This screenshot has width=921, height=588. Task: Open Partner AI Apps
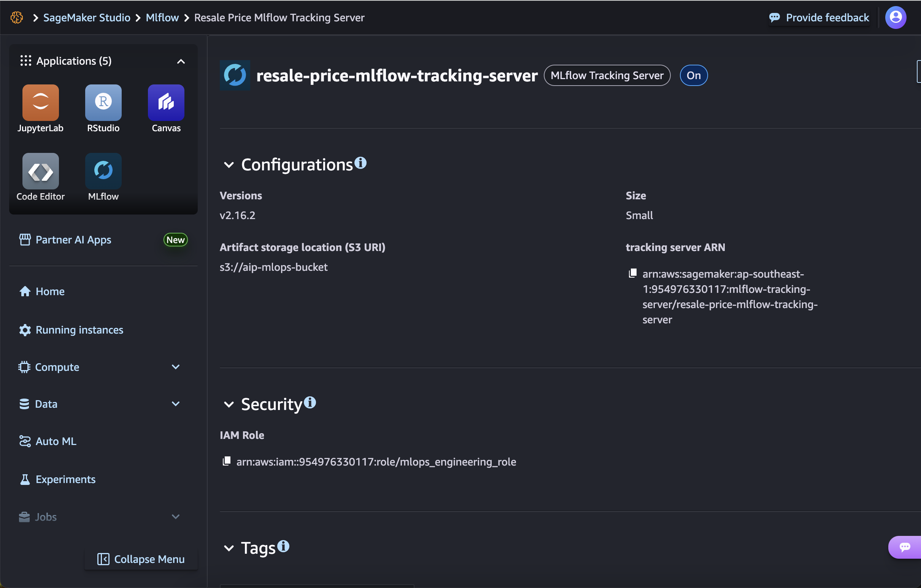pyautogui.click(x=73, y=240)
